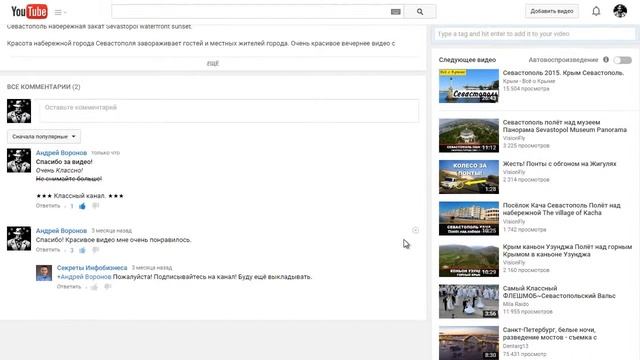The image size is (640, 360).
Task: Open the Сначала популярные sort dropdown
Action: coord(44,136)
